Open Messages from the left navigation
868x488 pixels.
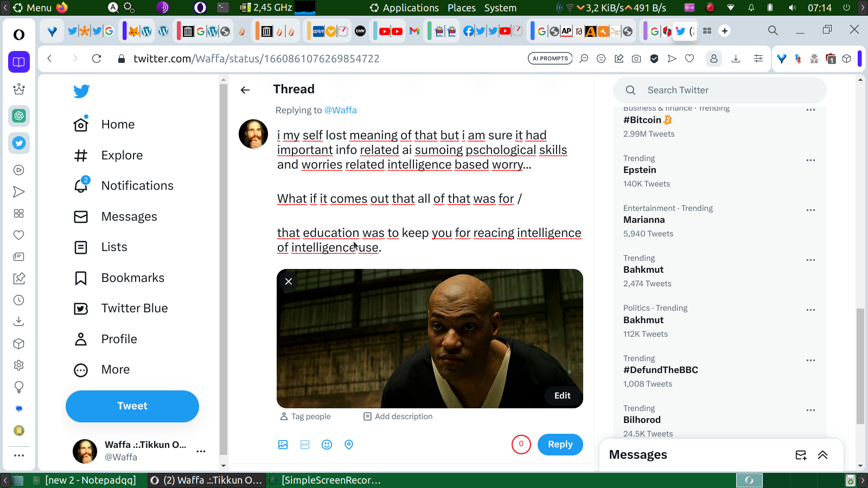pos(115,217)
